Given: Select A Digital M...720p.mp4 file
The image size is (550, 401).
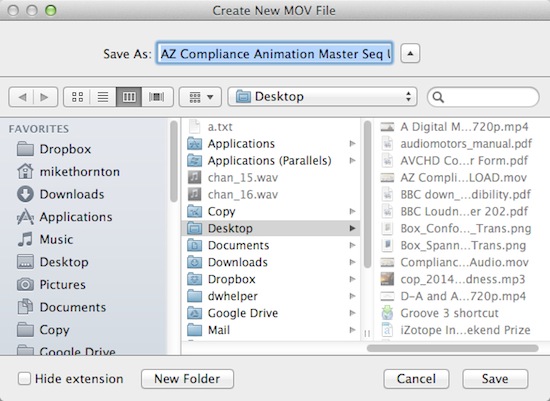Looking at the screenshot, I should [x=463, y=127].
